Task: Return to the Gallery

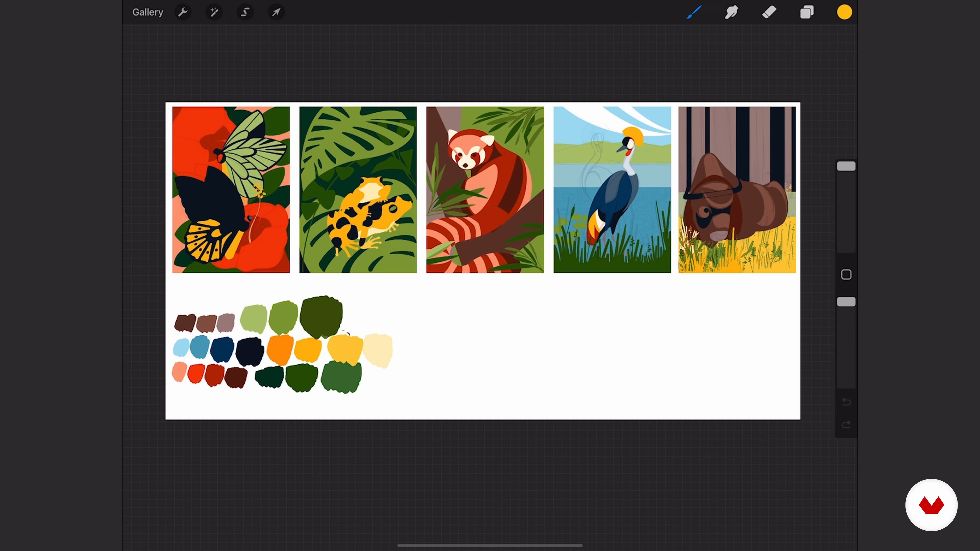Action: 148,12
